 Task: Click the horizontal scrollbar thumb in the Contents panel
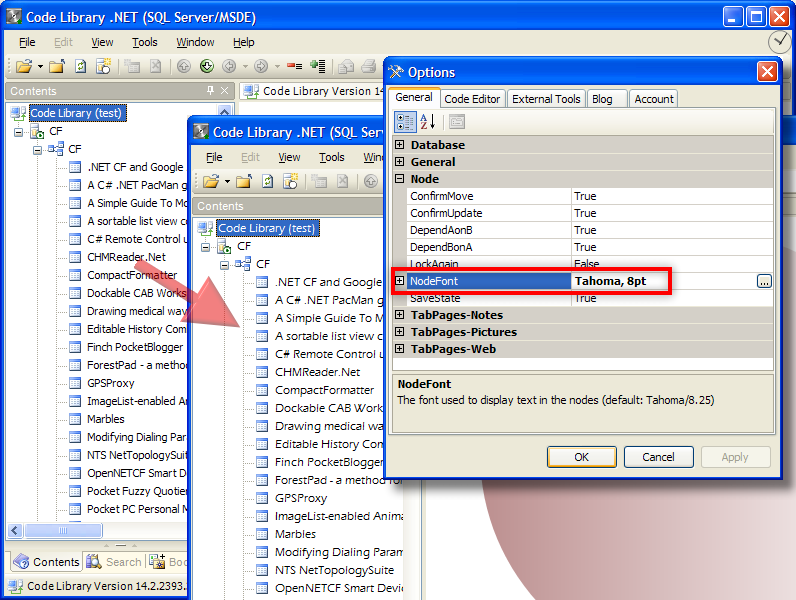pyautogui.click(x=63, y=530)
